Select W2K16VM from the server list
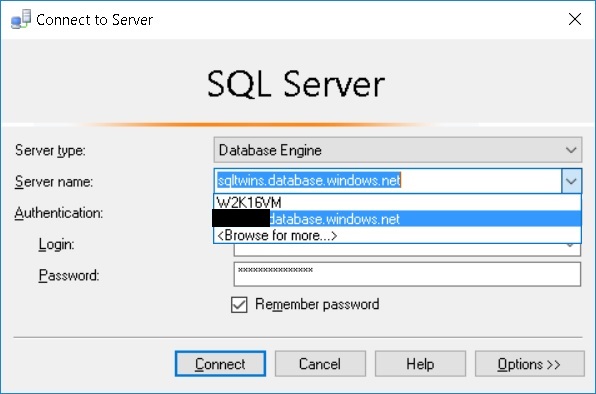Image resolution: width=596 pixels, height=394 pixels. (x=397, y=203)
